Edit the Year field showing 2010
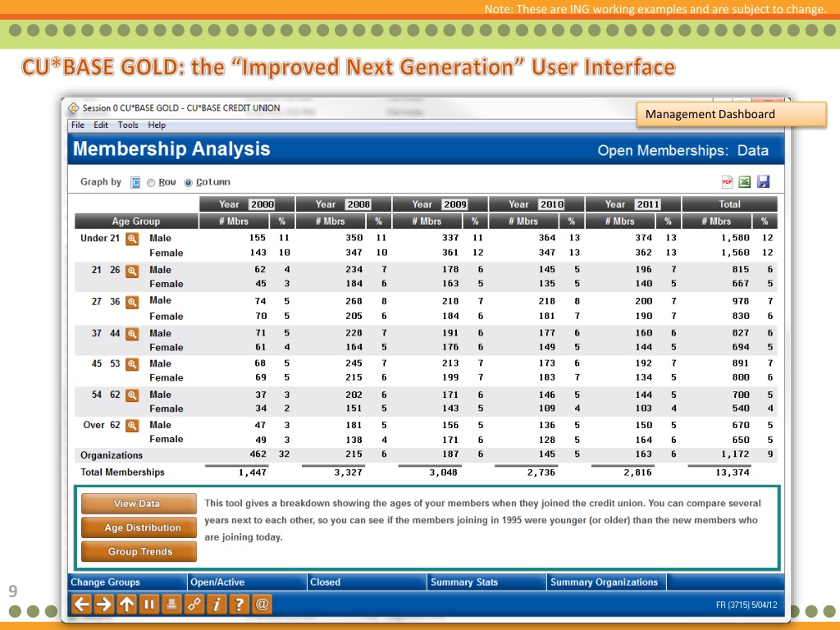The width and height of the screenshot is (840, 630). 551,204
